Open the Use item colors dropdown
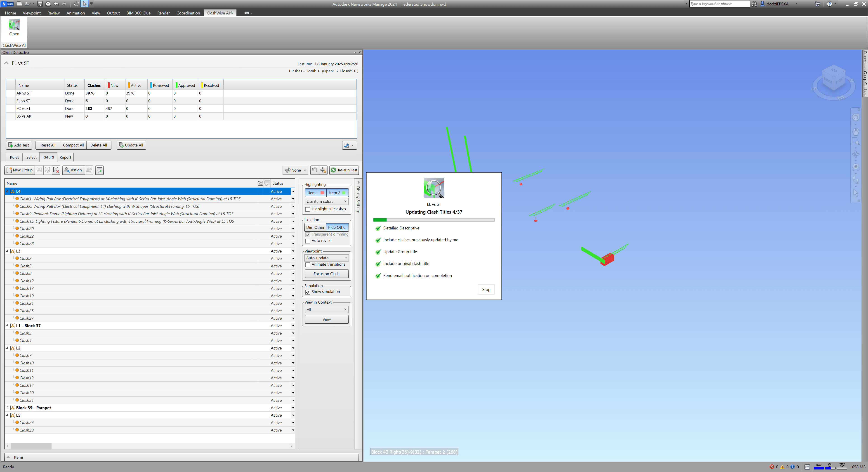 pyautogui.click(x=326, y=201)
